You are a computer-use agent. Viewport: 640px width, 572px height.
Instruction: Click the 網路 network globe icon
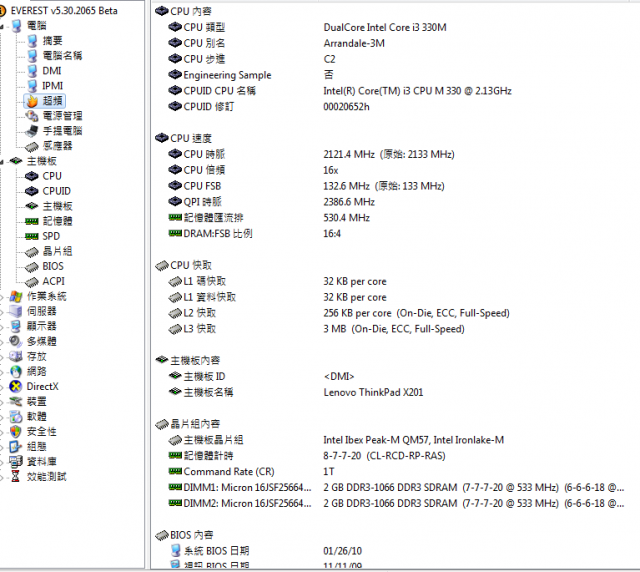pos(16,372)
